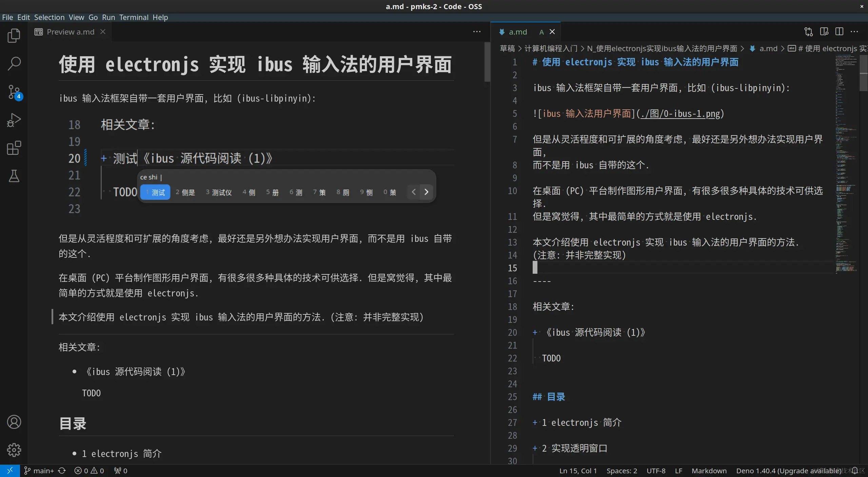Split the editor with the split icon
This screenshot has height=477, width=868.
(839, 32)
